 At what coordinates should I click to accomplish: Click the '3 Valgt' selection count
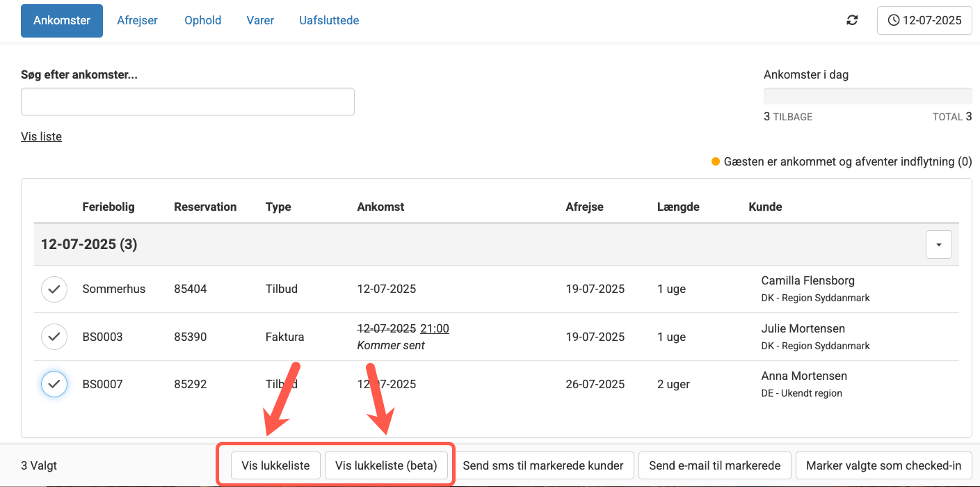coord(40,465)
